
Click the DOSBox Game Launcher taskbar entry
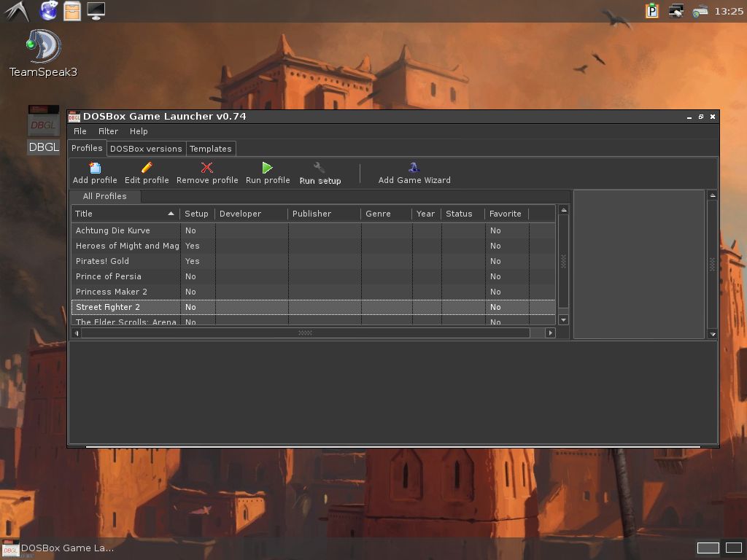58,548
